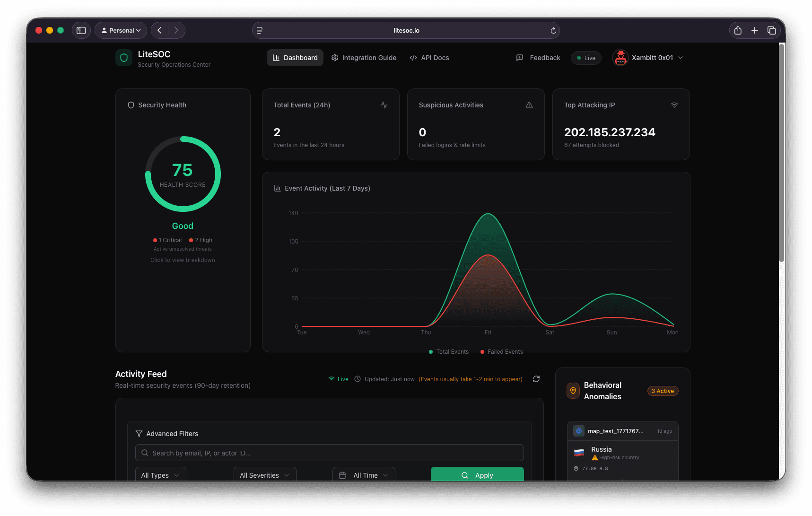This screenshot has height=516, width=812.
Task: Open the All Types dropdown
Action: (160, 475)
